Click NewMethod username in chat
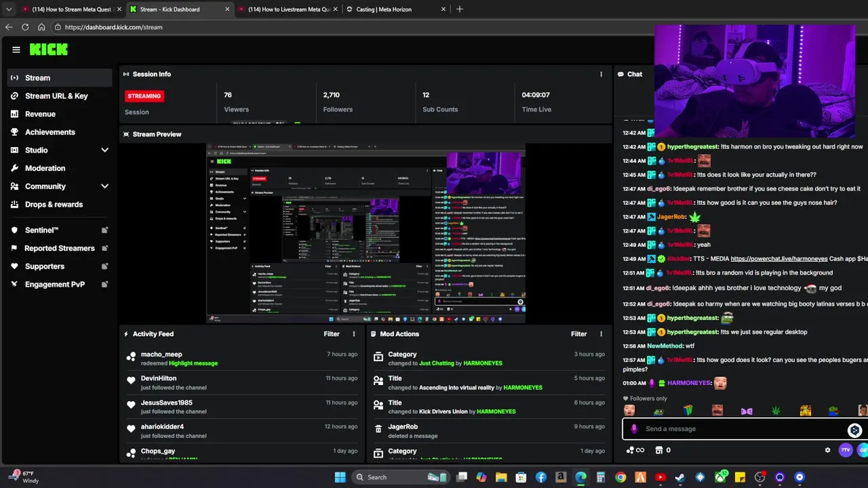Image resolution: width=868 pixels, height=488 pixels. [x=665, y=346]
